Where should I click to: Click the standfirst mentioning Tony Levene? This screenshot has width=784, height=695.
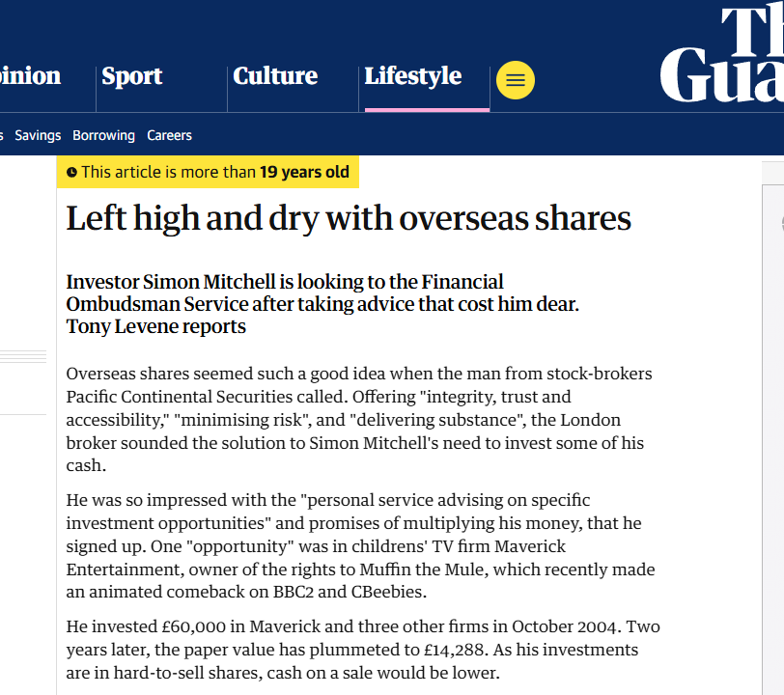point(322,304)
